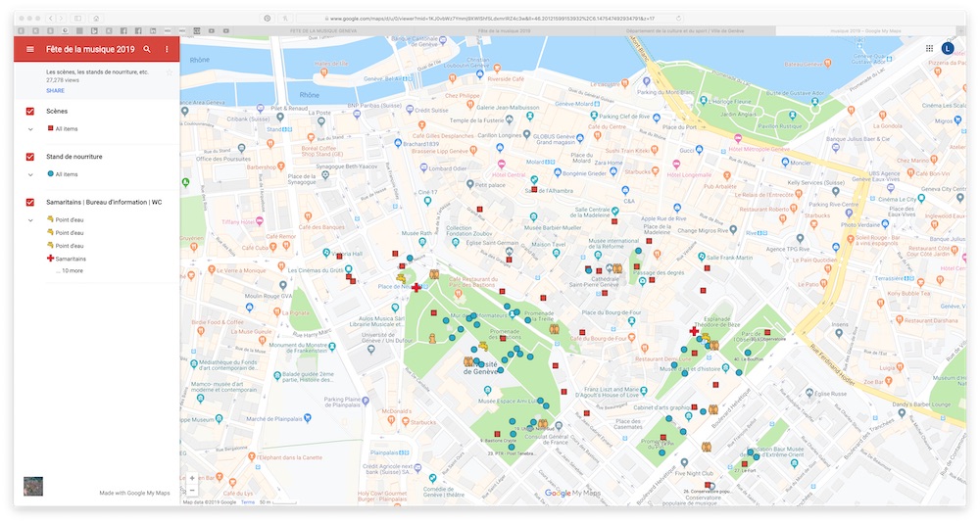Click the red cross Samaritains marker near Place de Neuve
Viewport: 980px width, 523px height.
click(416, 287)
